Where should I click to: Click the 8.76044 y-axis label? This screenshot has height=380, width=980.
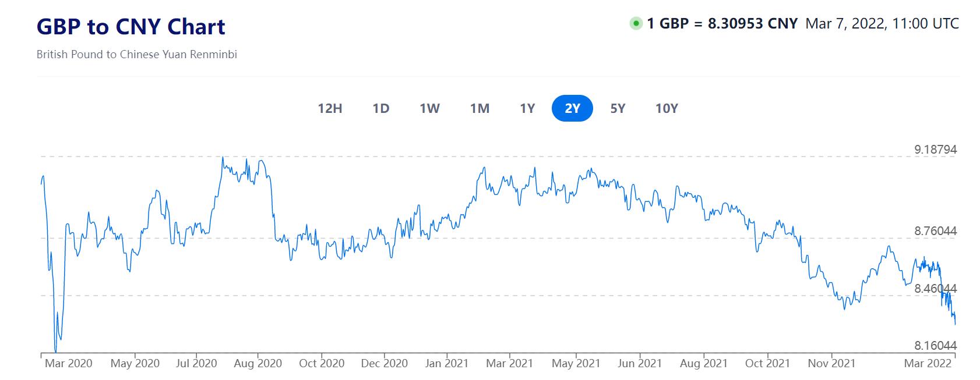pyautogui.click(x=935, y=231)
